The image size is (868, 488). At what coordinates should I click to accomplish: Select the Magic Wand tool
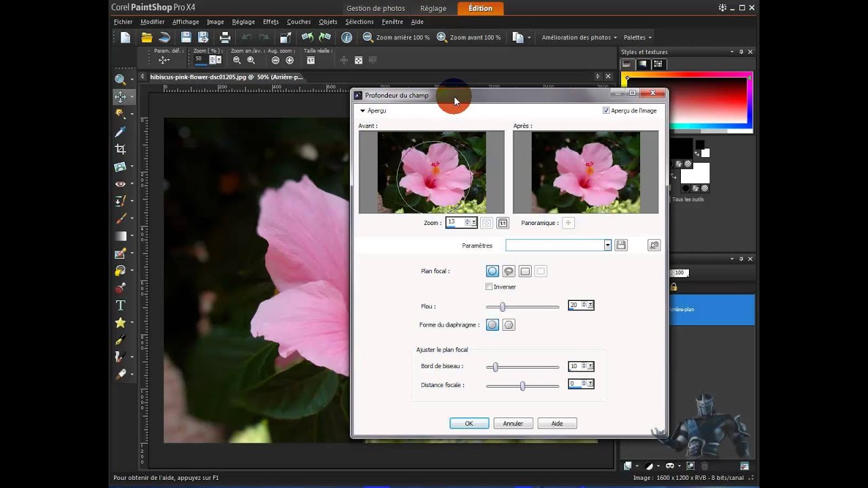(120, 114)
